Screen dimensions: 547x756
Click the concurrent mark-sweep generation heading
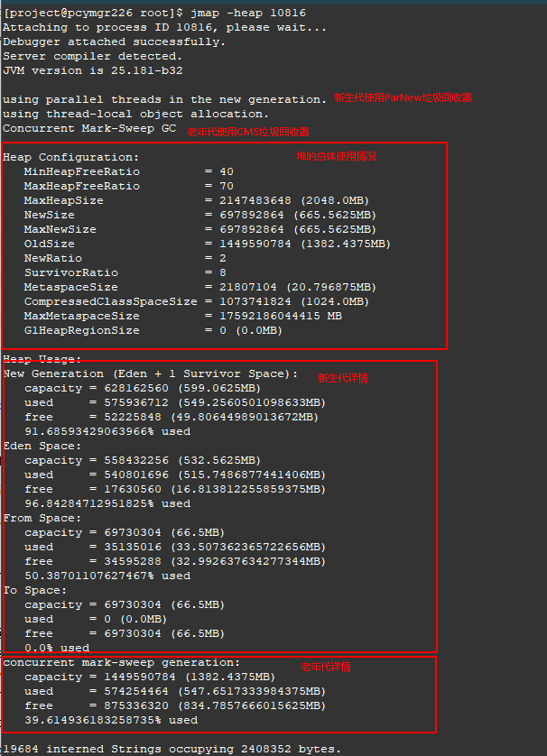[122, 662]
